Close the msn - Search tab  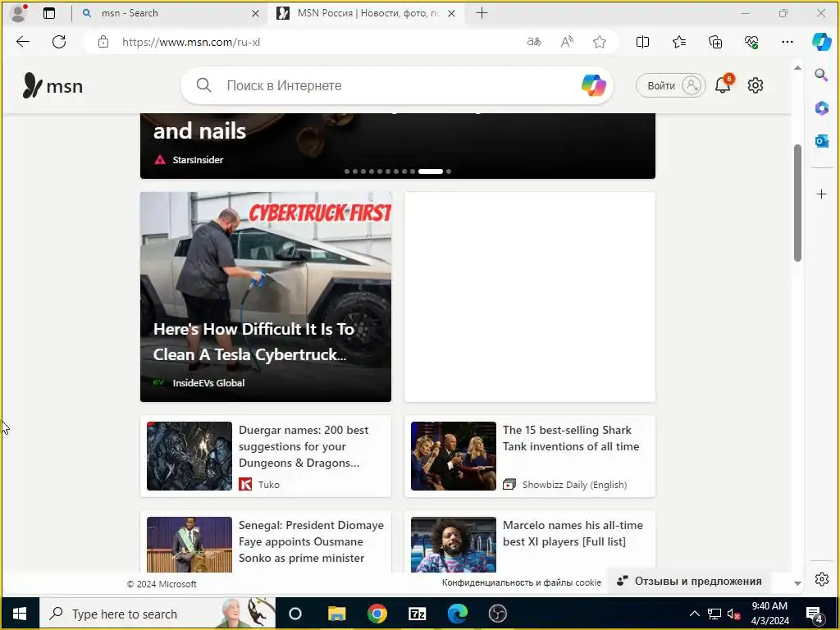[x=256, y=13]
